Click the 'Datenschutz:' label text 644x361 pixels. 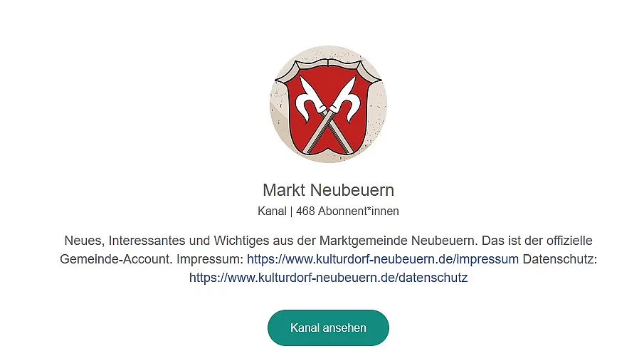click(x=560, y=259)
